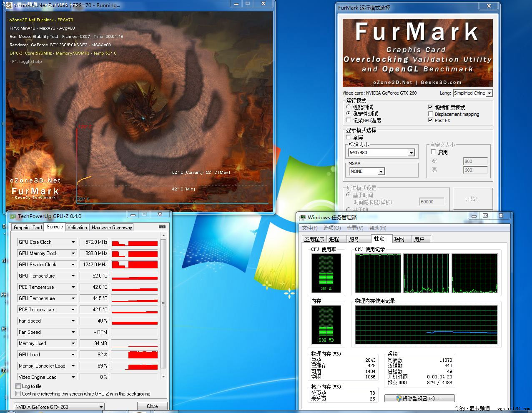Click the 内存 639 MB meter
The image size is (532, 413).
pyautogui.click(x=326, y=325)
